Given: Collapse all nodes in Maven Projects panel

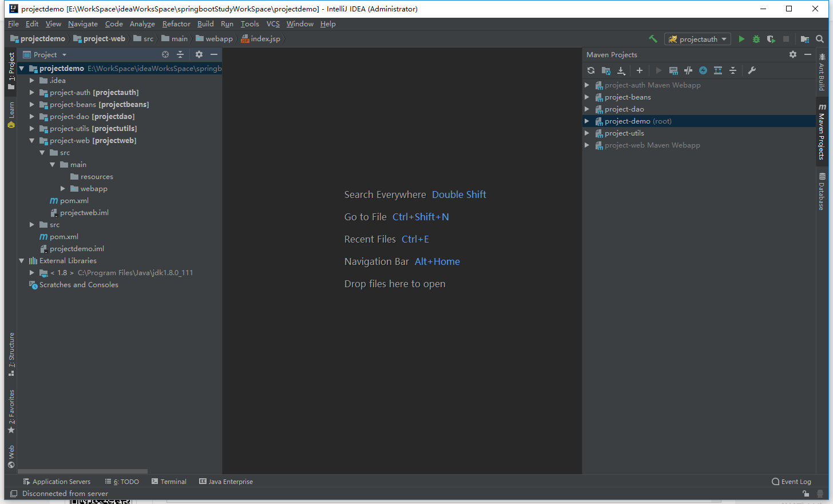Looking at the screenshot, I should click(x=733, y=70).
